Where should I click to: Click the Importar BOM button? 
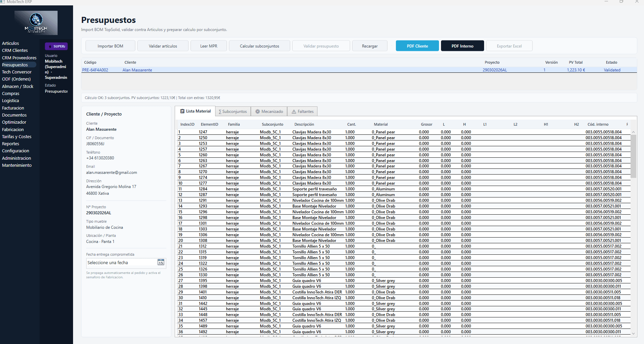coord(110,46)
